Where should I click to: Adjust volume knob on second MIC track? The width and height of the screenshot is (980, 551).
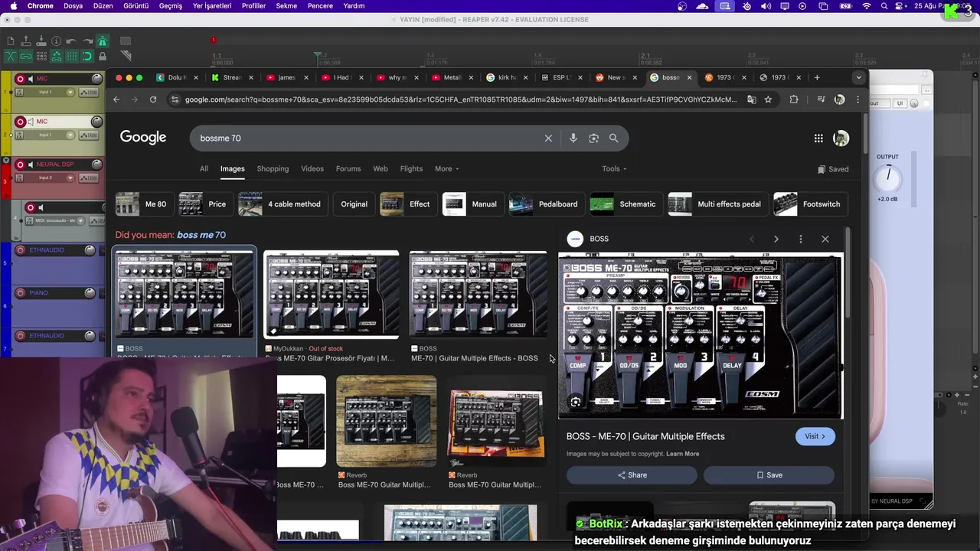tap(96, 122)
